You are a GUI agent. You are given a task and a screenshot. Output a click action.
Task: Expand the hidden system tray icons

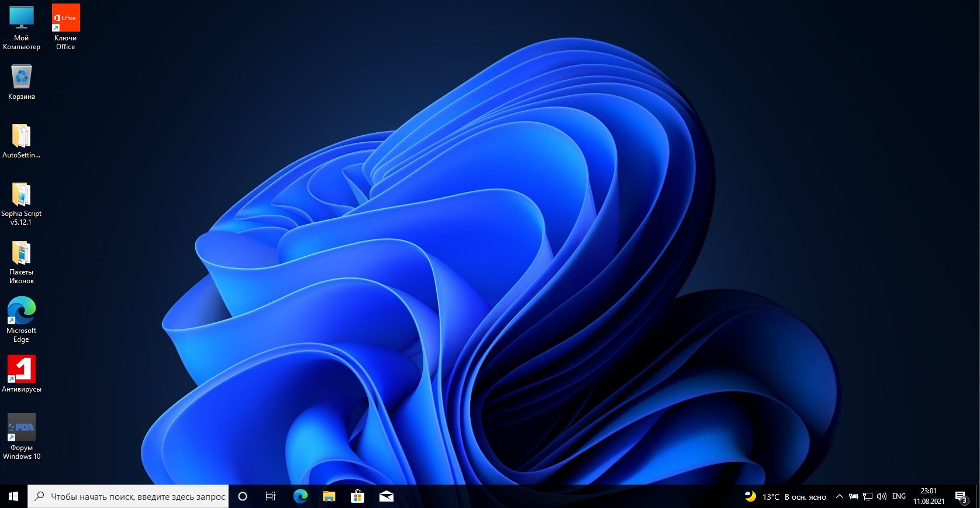840,496
